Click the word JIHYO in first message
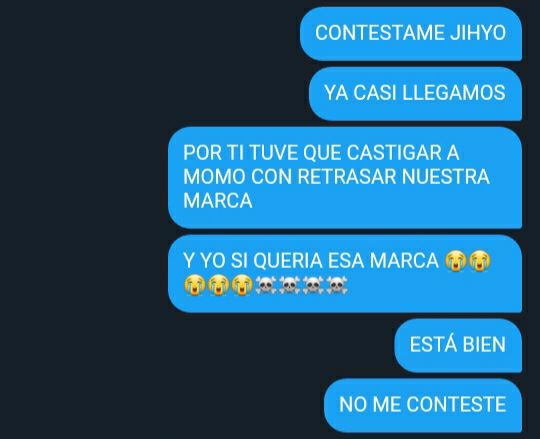Viewport: 540px width, 439px height. point(478,33)
